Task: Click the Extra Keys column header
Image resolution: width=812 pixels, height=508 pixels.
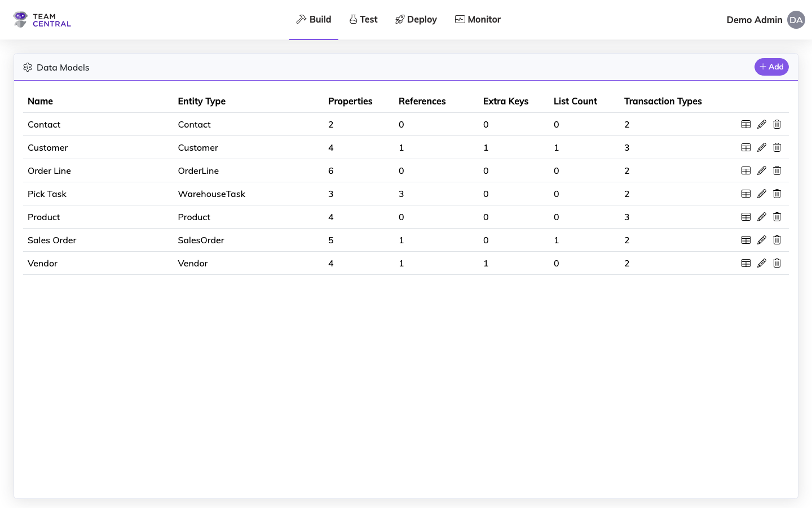Action: pos(506,101)
